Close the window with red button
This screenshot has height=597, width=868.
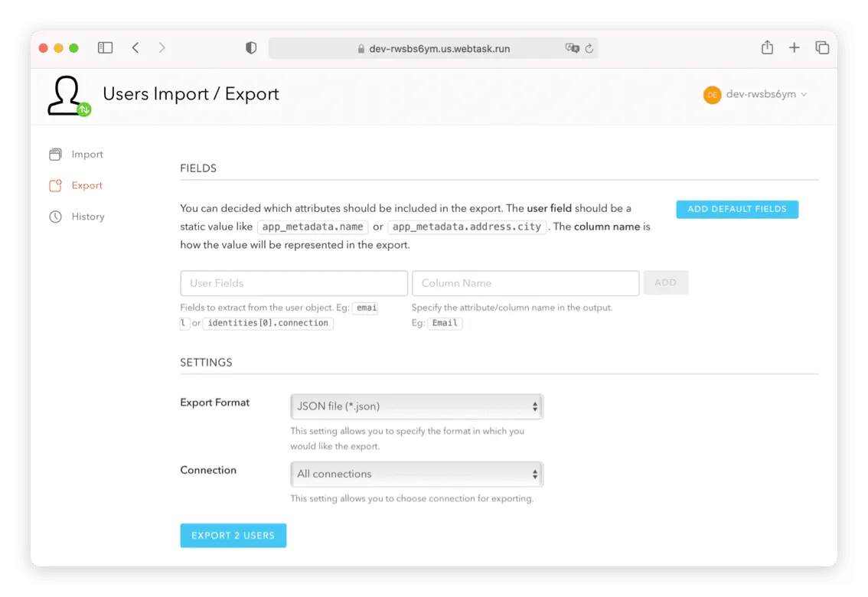[x=43, y=48]
